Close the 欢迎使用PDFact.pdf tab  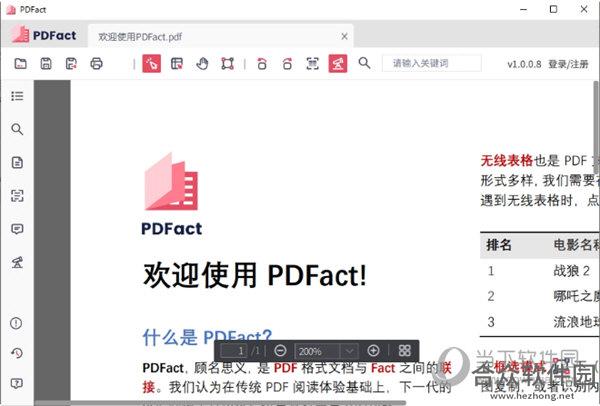344,36
